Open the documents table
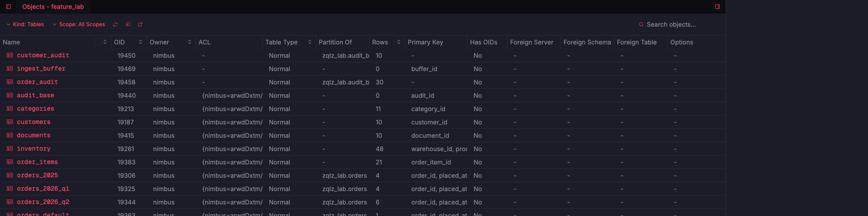The width and height of the screenshot is (868, 216). [x=34, y=136]
